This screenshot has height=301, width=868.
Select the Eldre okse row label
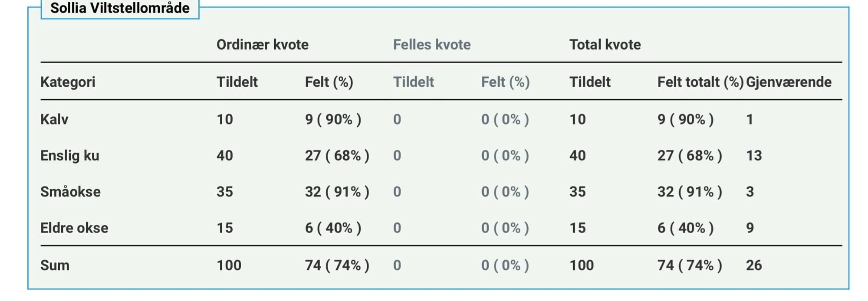(74, 228)
